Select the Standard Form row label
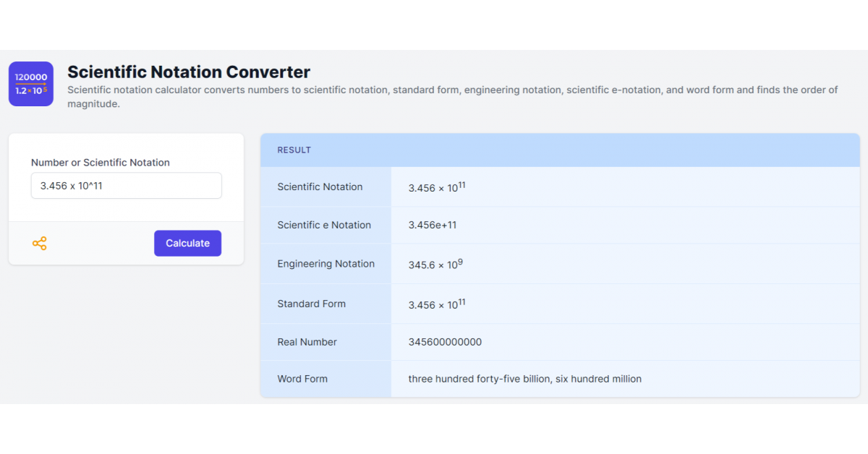This screenshot has height=454, width=868. pyautogui.click(x=311, y=304)
